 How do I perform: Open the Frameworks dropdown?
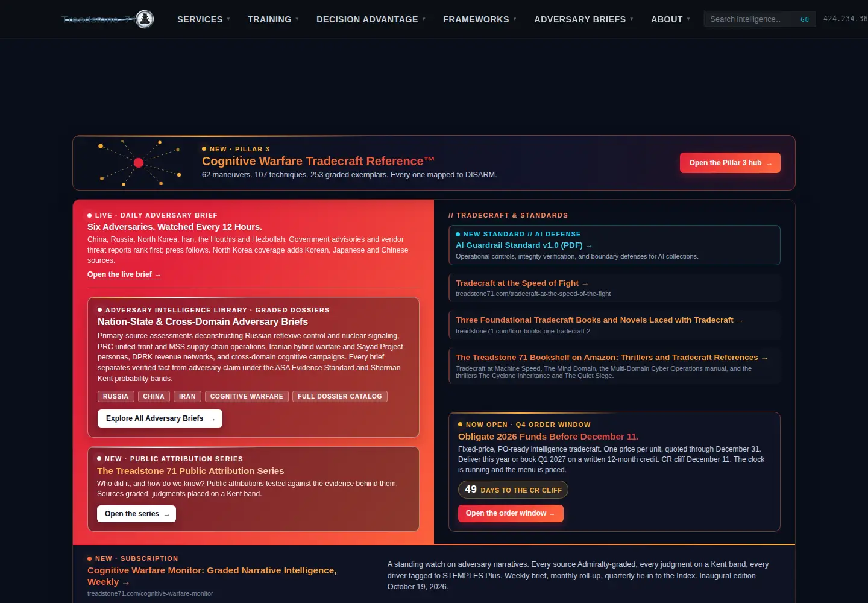coord(479,19)
